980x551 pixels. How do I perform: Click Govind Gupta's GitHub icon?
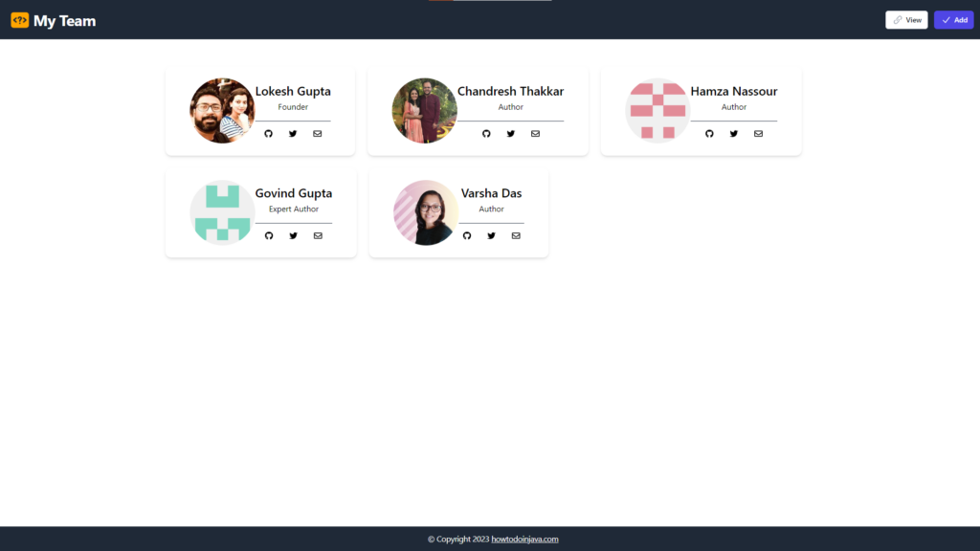point(269,235)
